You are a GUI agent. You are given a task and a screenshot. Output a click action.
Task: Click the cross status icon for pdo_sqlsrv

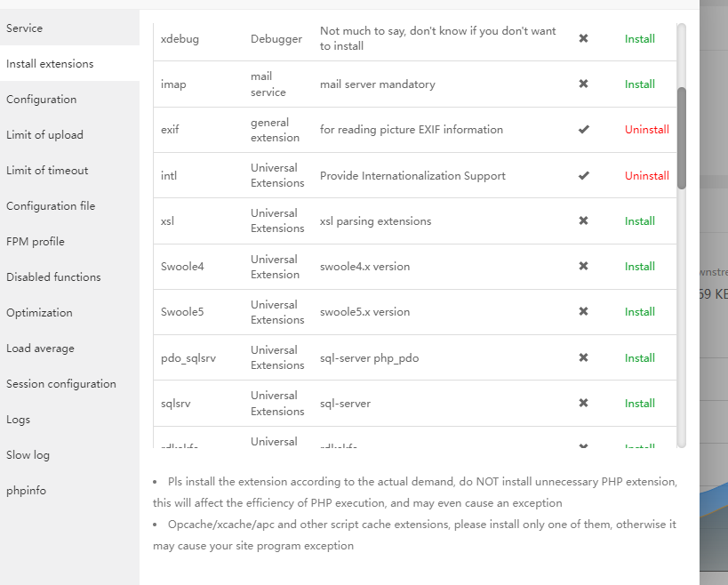pyautogui.click(x=583, y=357)
